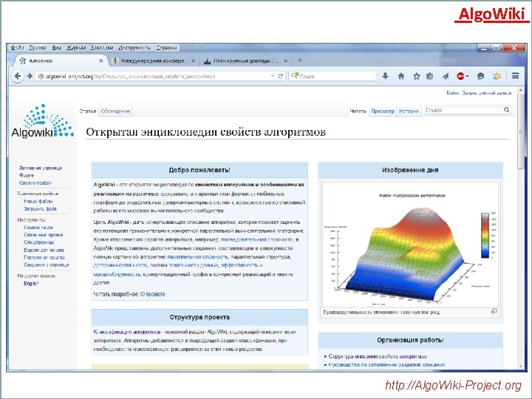Open the downloads arrow icon
The image size is (532, 399).
pyautogui.click(x=385, y=76)
